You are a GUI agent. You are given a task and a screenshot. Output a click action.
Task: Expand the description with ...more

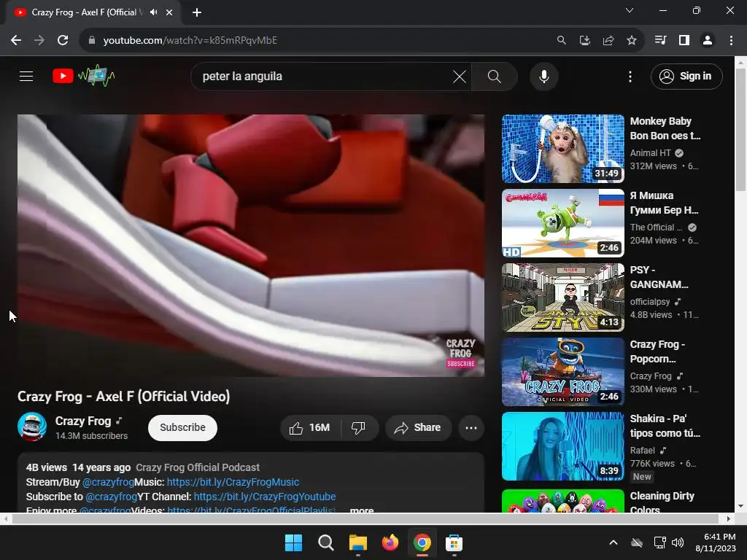pyautogui.click(x=362, y=510)
